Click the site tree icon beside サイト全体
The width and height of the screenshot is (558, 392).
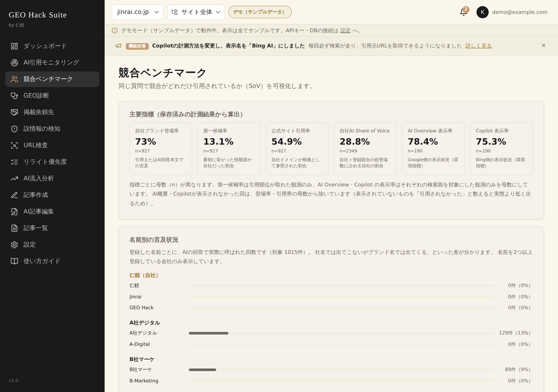coord(174,12)
